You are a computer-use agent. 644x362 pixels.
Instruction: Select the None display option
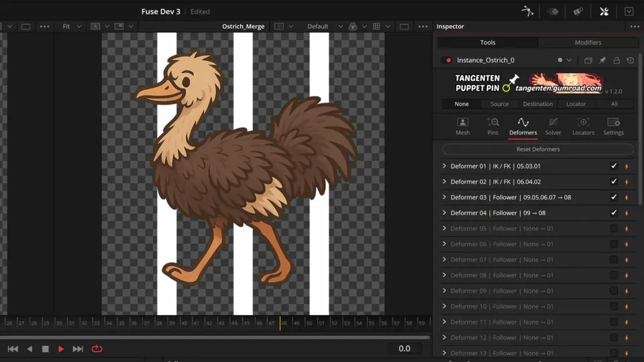point(462,104)
